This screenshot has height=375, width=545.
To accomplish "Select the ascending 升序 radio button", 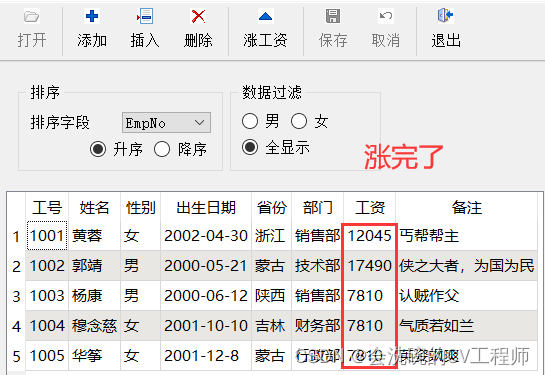I will pos(98,149).
